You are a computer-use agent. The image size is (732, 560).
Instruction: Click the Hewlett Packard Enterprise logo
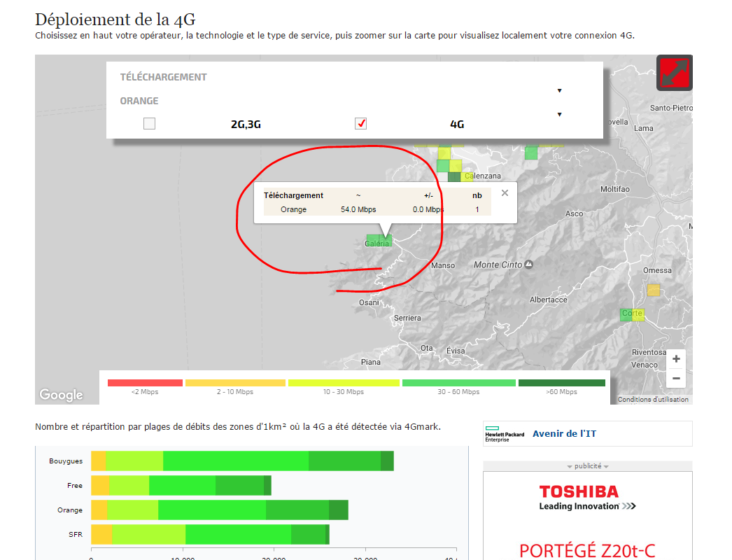pos(505,434)
